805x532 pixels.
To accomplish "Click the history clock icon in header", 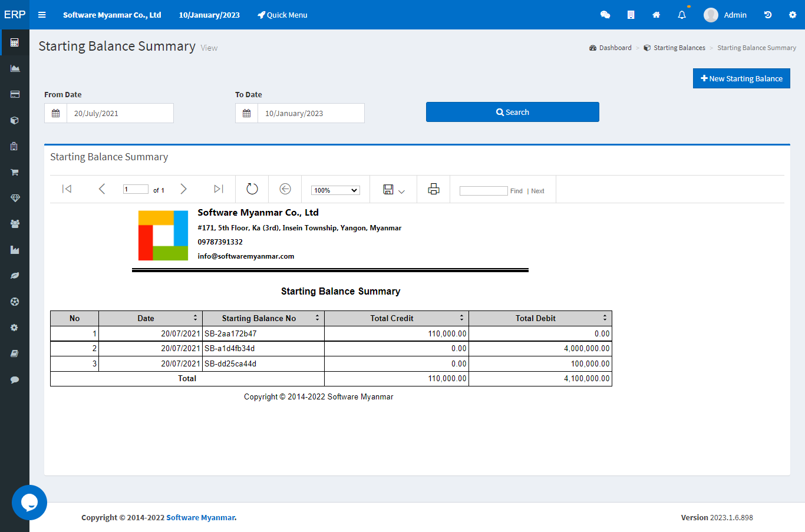I will coord(768,15).
